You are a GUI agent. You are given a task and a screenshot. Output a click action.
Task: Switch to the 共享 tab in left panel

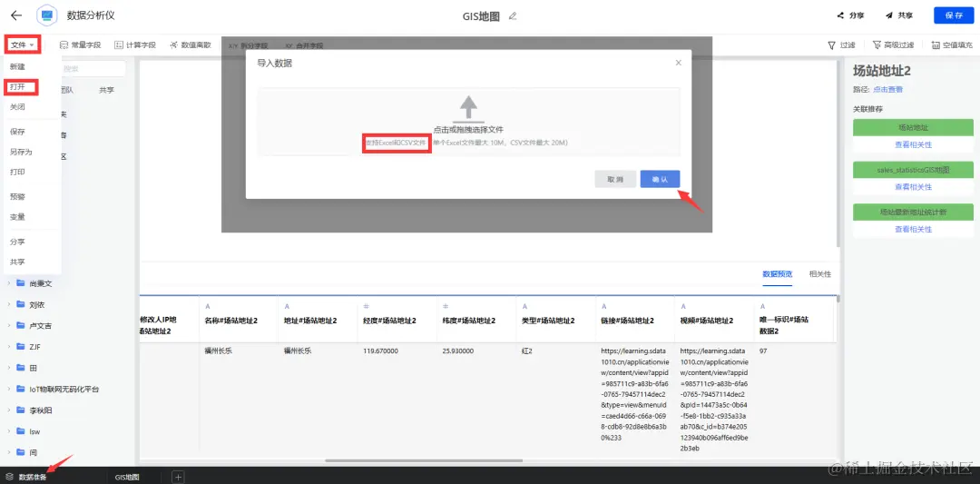(x=107, y=90)
